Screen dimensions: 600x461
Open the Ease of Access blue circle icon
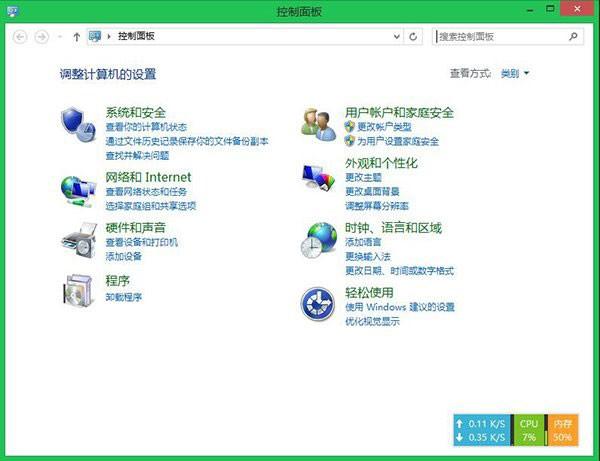pyautogui.click(x=318, y=304)
